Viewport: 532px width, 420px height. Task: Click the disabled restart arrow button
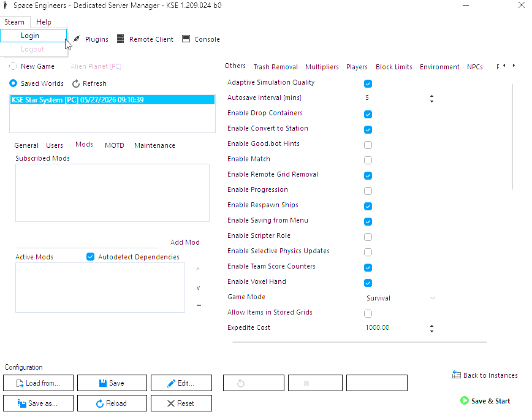click(x=254, y=383)
